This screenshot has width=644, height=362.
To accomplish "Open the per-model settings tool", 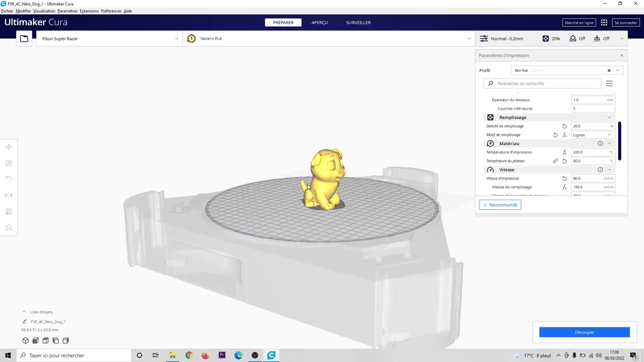I will 9,212.
